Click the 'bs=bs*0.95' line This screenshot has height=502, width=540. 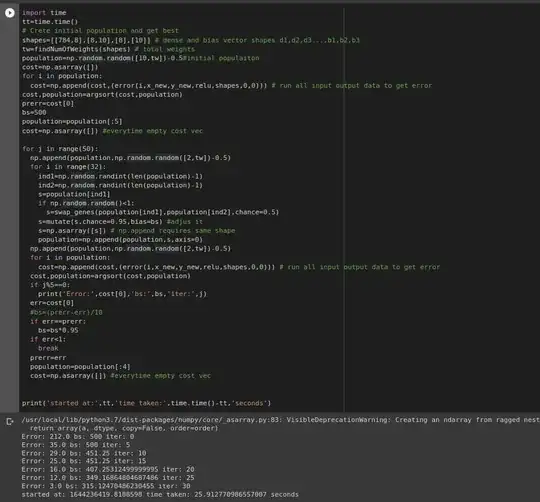tap(58, 330)
